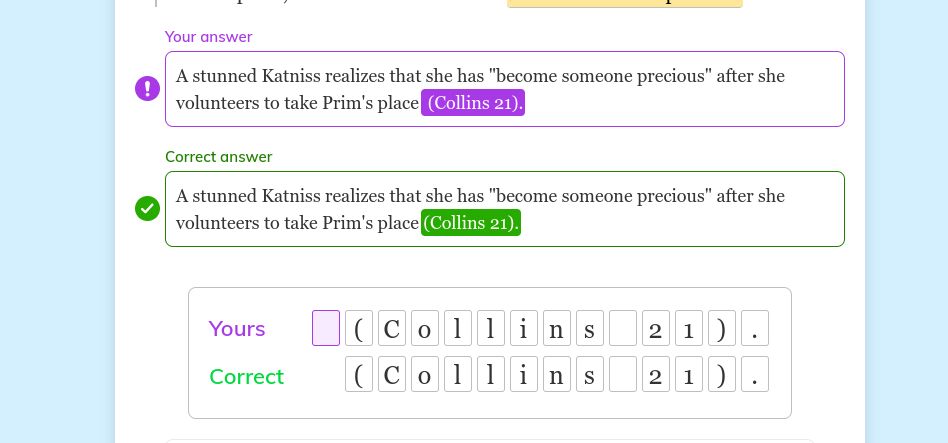Click the yellow highlighted bar at top

pyautogui.click(x=624, y=3)
